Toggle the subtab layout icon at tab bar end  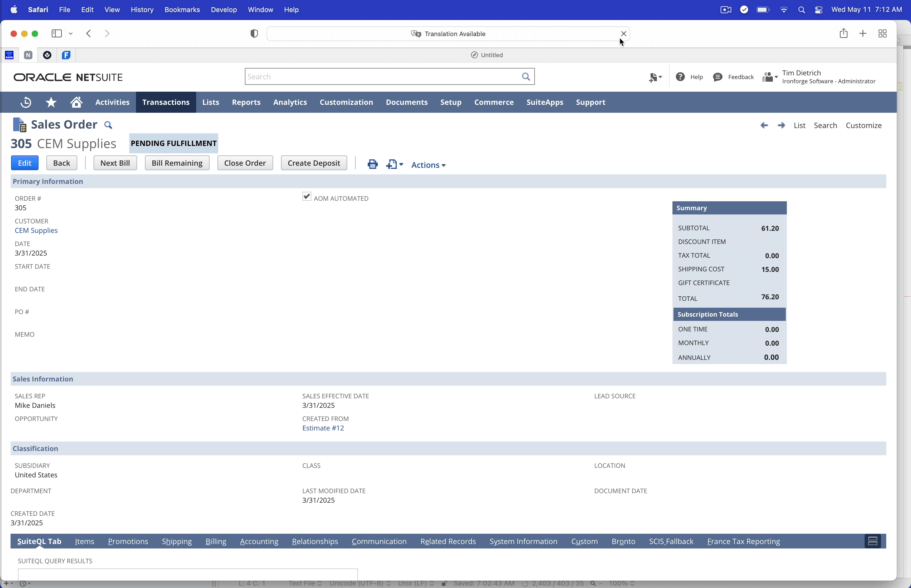pos(873,541)
